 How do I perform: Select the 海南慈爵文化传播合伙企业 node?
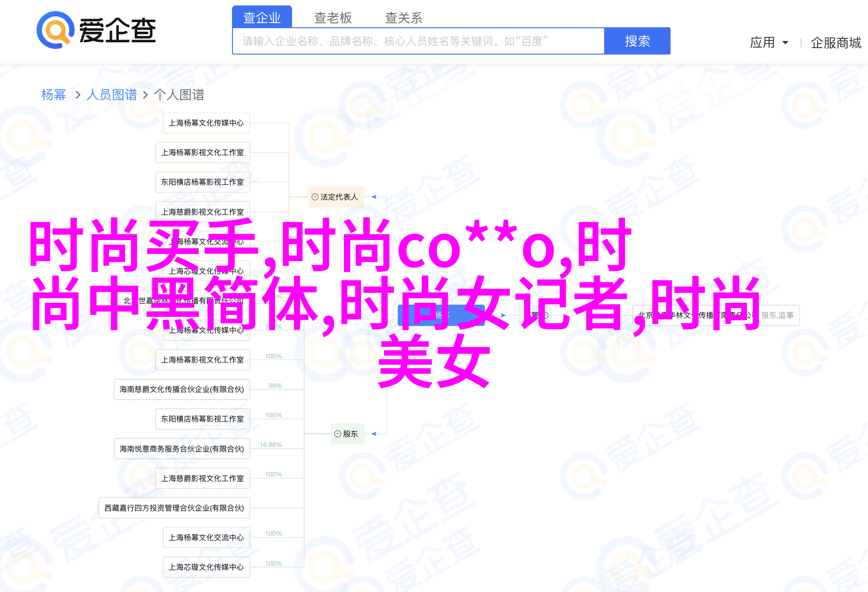182,390
